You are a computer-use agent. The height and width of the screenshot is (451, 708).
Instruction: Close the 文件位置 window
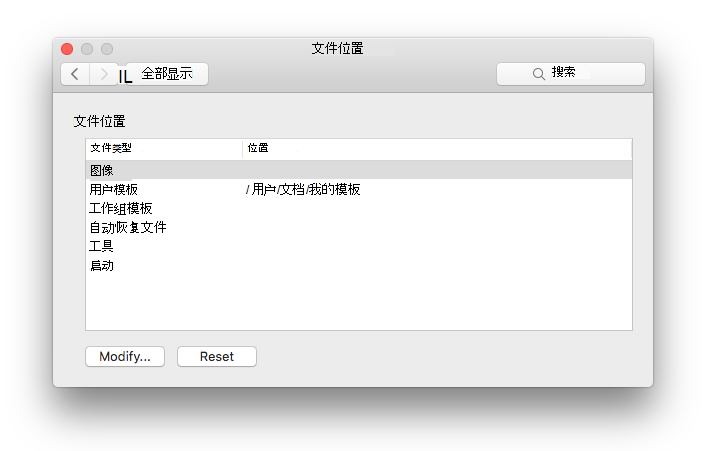pyautogui.click(x=67, y=49)
